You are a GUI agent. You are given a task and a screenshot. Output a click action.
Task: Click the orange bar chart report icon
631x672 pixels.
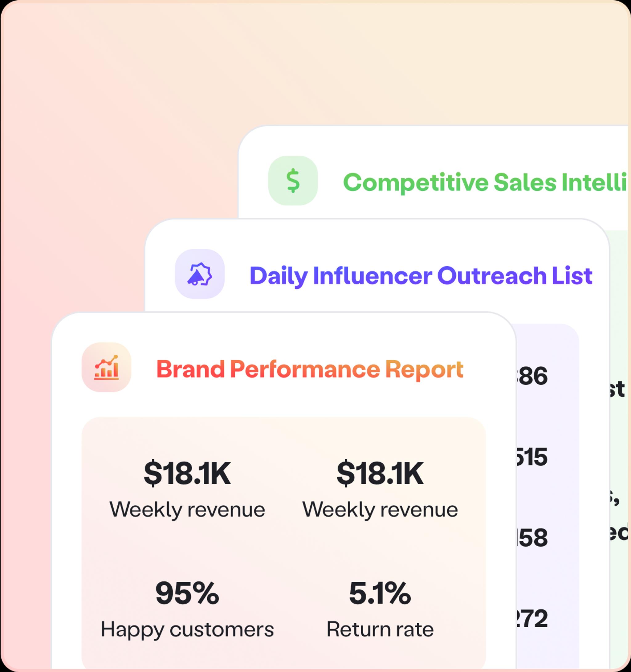(107, 367)
